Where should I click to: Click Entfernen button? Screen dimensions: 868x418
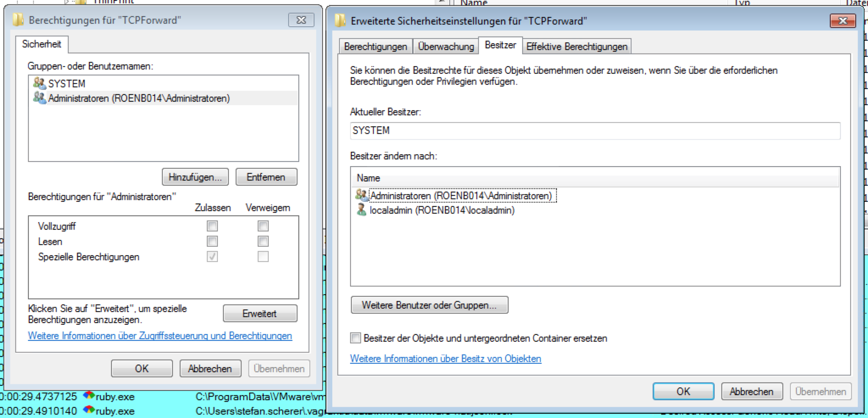(266, 177)
